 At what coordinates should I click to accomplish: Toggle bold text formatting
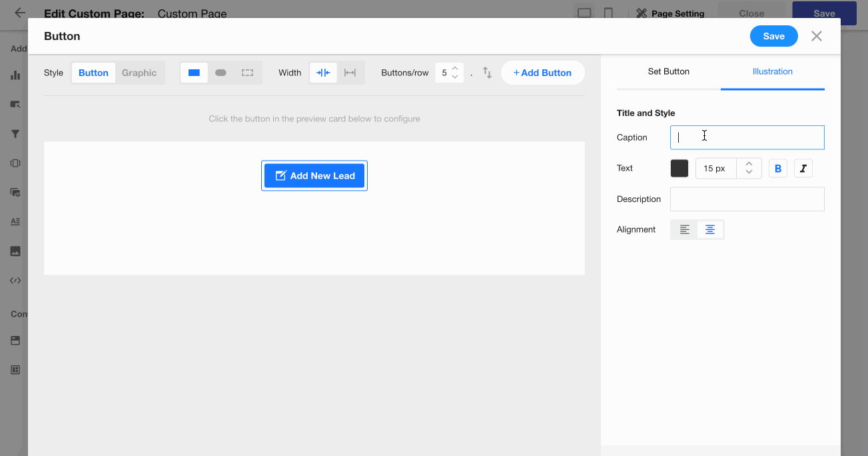[777, 169]
